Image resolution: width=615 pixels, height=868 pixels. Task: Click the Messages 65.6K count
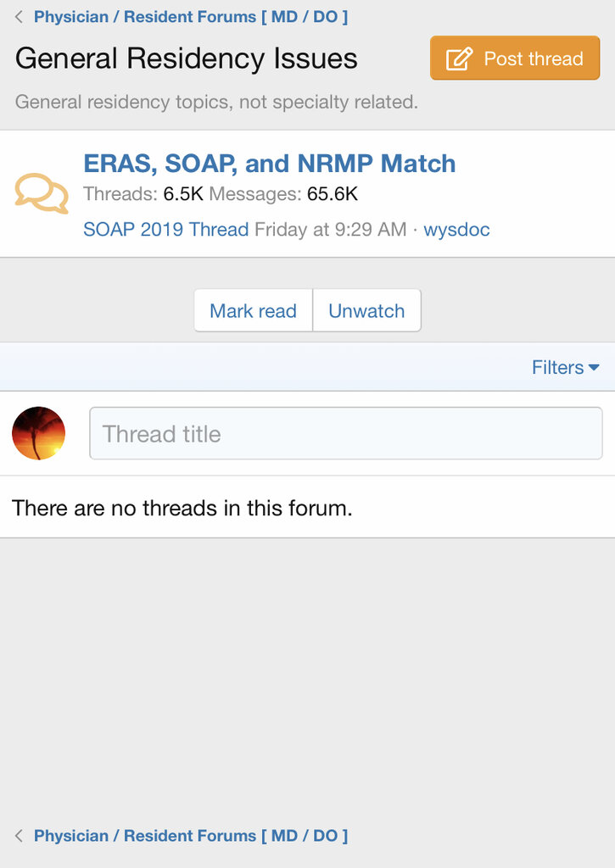click(284, 194)
